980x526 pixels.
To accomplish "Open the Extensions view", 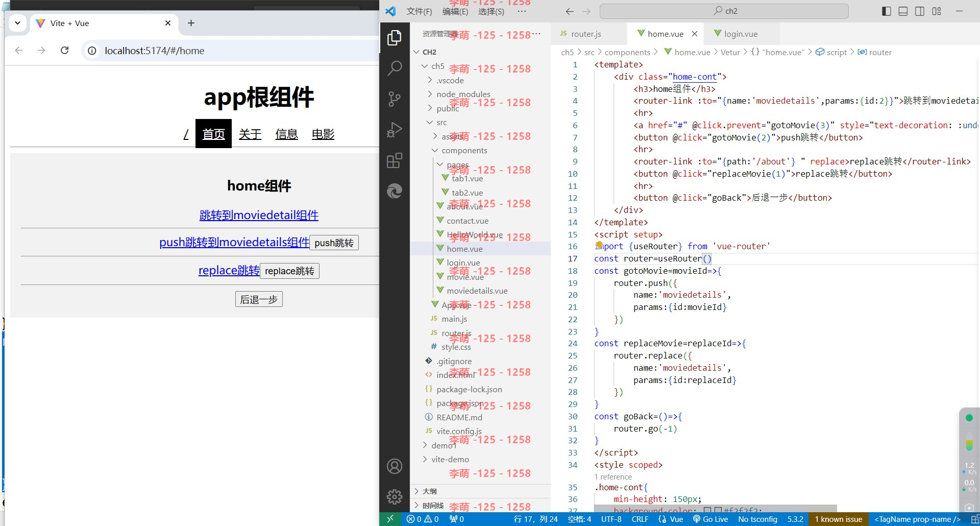I will (394, 160).
